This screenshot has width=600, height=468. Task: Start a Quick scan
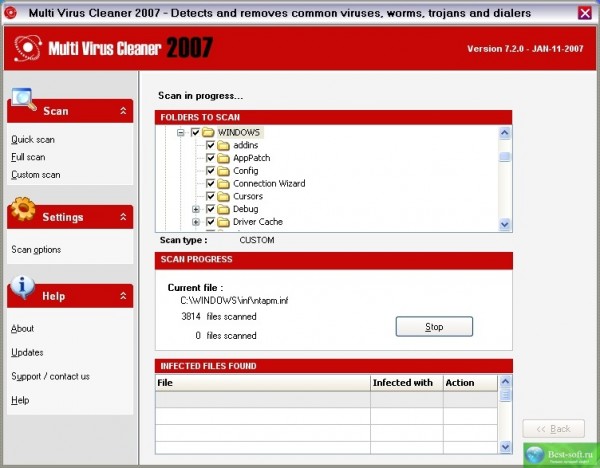pos(33,140)
